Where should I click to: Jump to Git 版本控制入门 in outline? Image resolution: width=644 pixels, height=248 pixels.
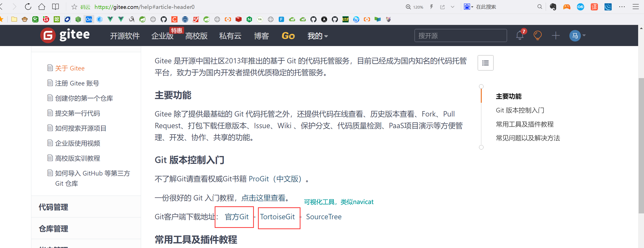(x=520, y=110)
